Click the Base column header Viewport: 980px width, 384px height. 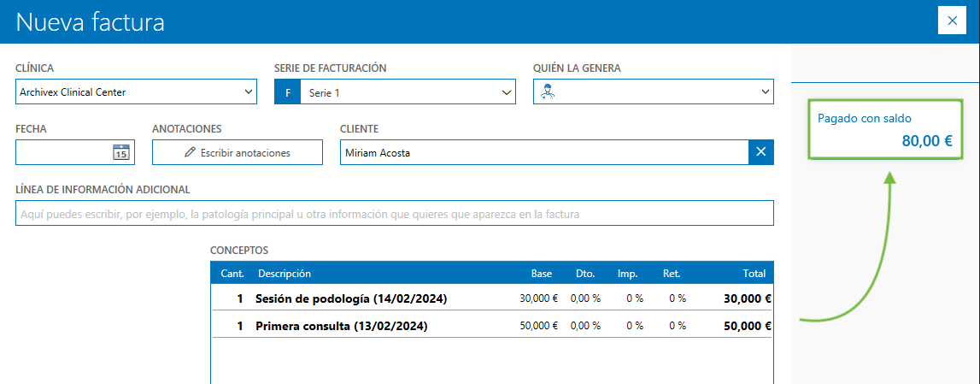[x=541, y=274]
